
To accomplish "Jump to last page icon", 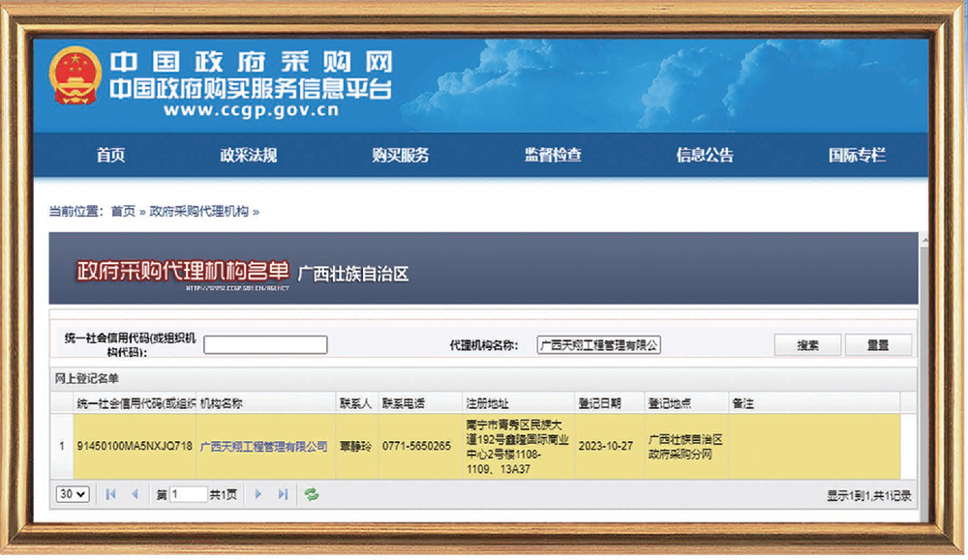I will pyautogui.click(x=283, y=494).
